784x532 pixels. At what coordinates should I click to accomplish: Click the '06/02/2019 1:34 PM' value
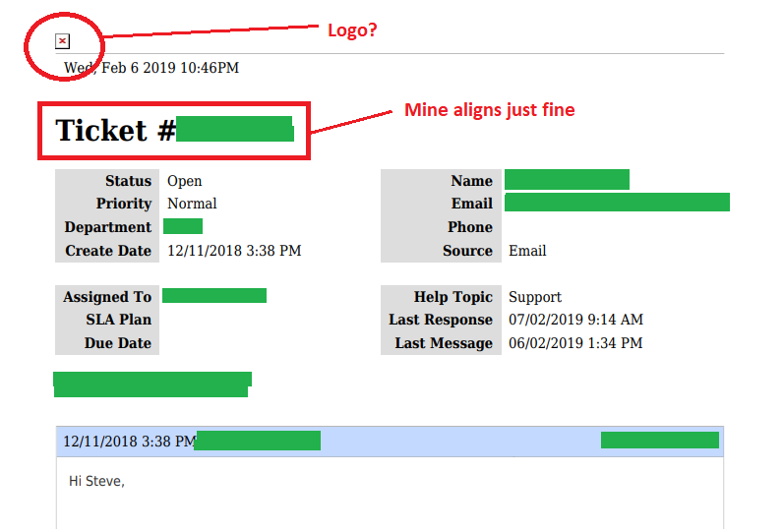pyautogui.click(x=575, y=343)
